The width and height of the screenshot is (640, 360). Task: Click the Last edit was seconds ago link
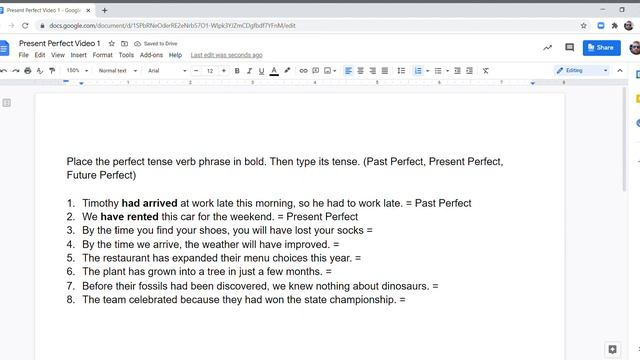coord(227,55)
